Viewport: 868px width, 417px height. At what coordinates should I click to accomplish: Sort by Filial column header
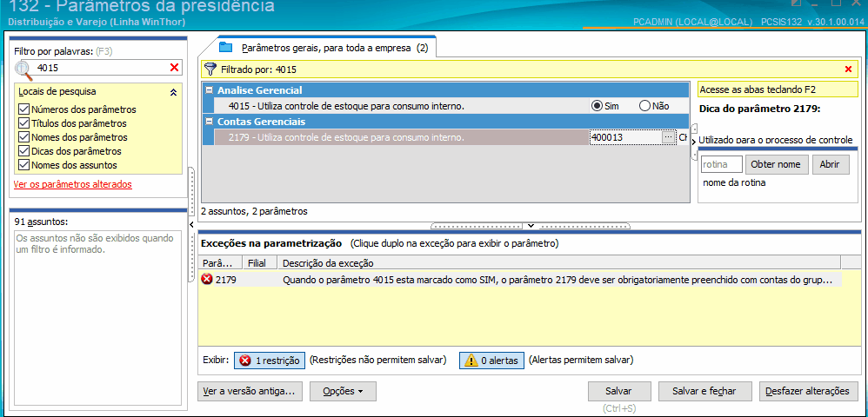[260, 263]
